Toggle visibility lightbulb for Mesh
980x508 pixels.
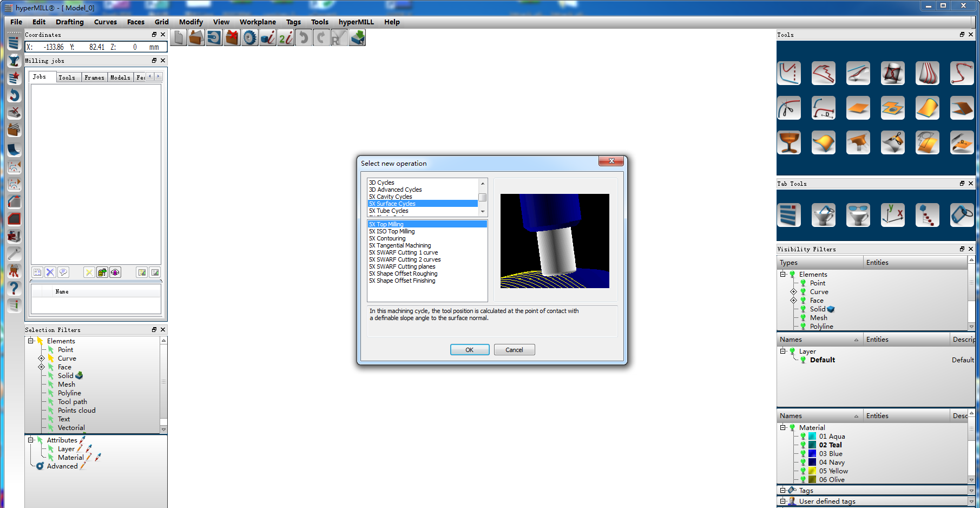[x=803, y=318]
